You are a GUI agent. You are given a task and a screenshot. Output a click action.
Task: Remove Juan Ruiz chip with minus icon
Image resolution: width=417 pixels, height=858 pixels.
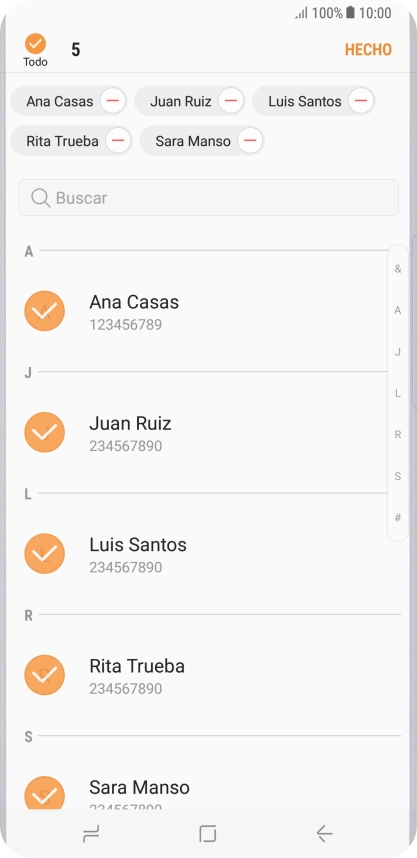tap(231, 101)
